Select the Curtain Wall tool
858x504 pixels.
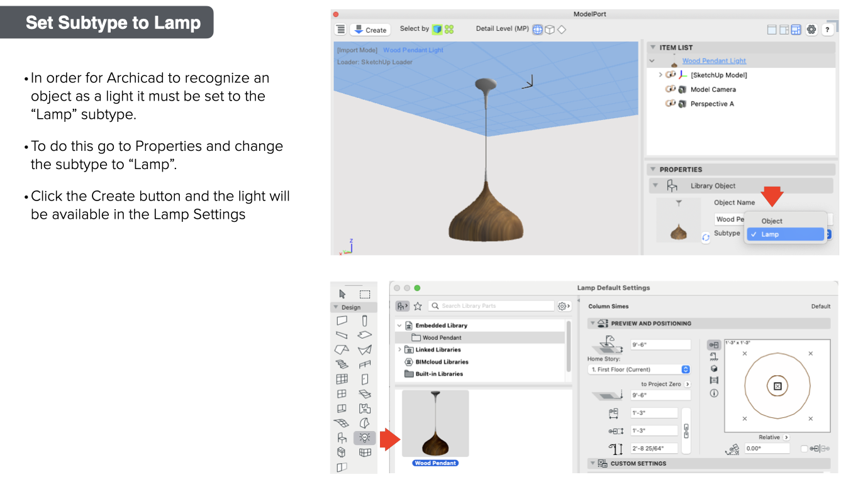[342, 379]
